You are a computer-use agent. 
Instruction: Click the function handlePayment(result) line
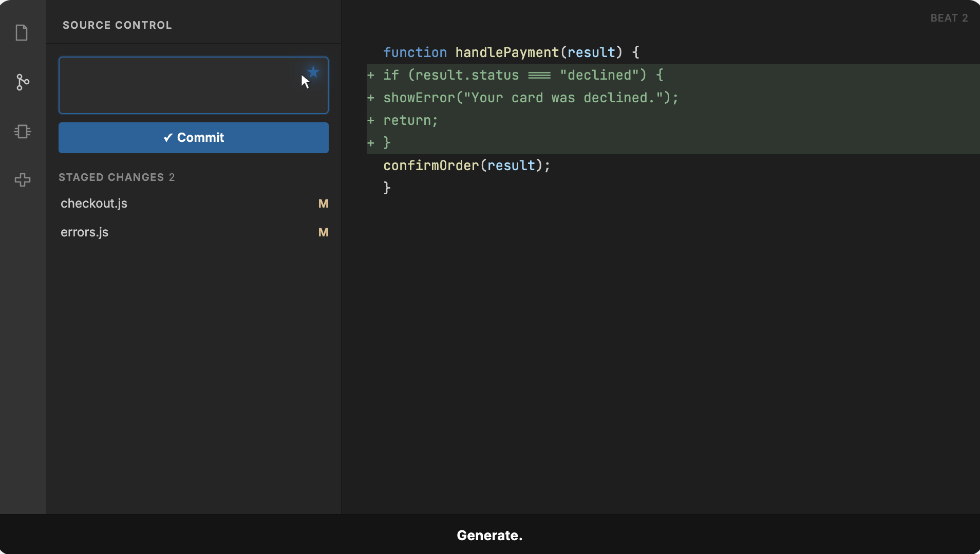511,52
